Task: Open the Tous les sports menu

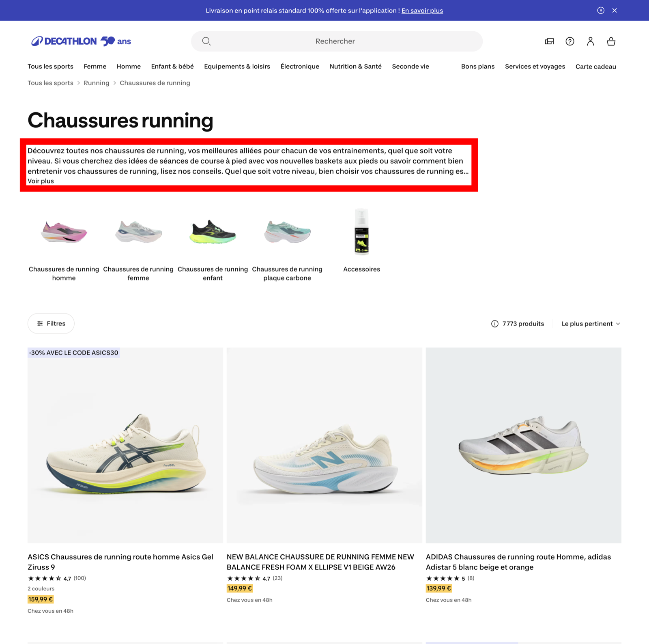Action: click(50, 67)
